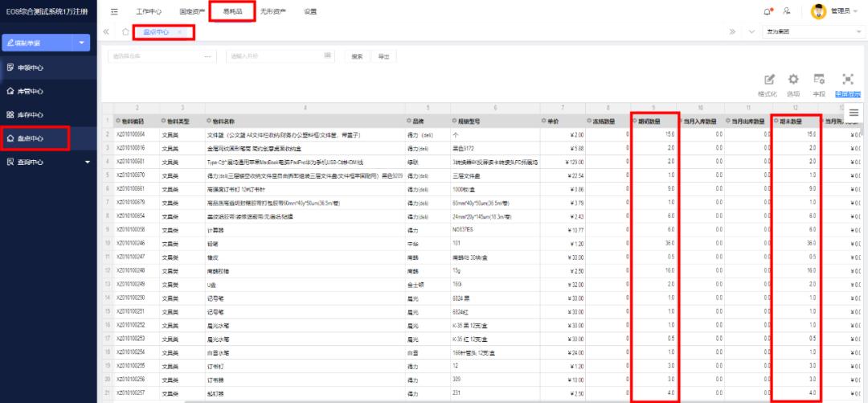Select the ¥22.54 price cell
Screen dimensions: 868x403
tap(562, 175)
